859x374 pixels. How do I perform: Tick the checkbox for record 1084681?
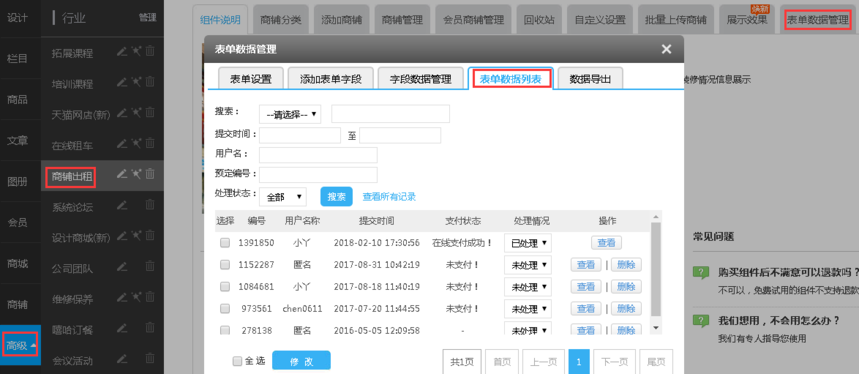[225, 287]
